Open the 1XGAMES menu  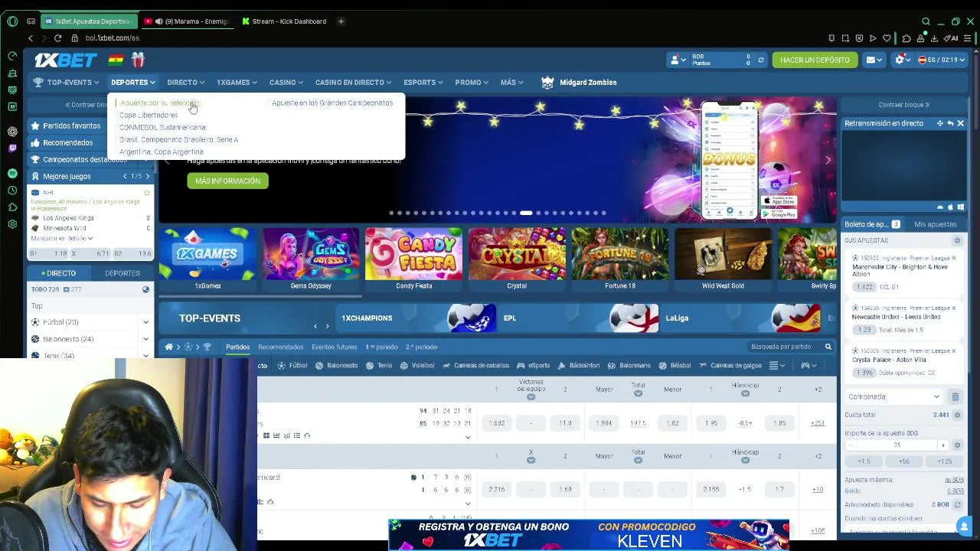(237, 82)
